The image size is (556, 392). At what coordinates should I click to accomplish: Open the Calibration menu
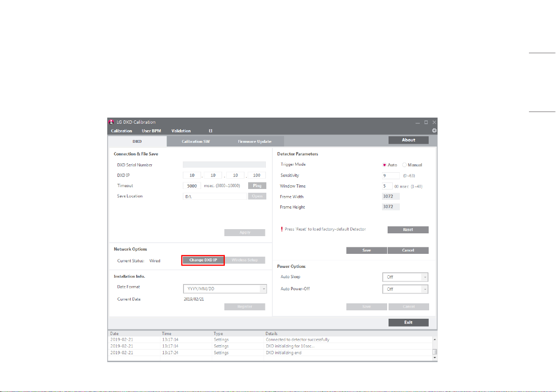coord(121,131)
